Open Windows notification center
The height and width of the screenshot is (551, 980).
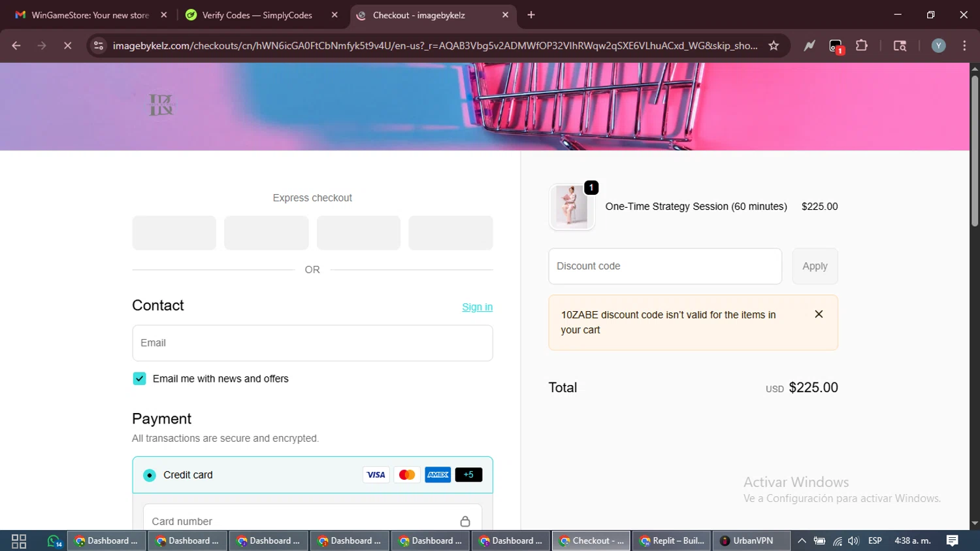click(953, 541)
